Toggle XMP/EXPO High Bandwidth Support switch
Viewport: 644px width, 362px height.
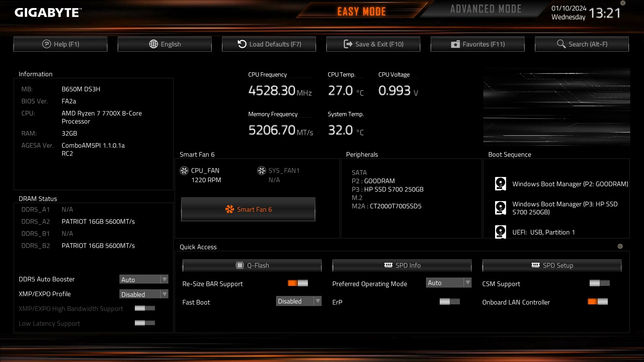[145, 308]
